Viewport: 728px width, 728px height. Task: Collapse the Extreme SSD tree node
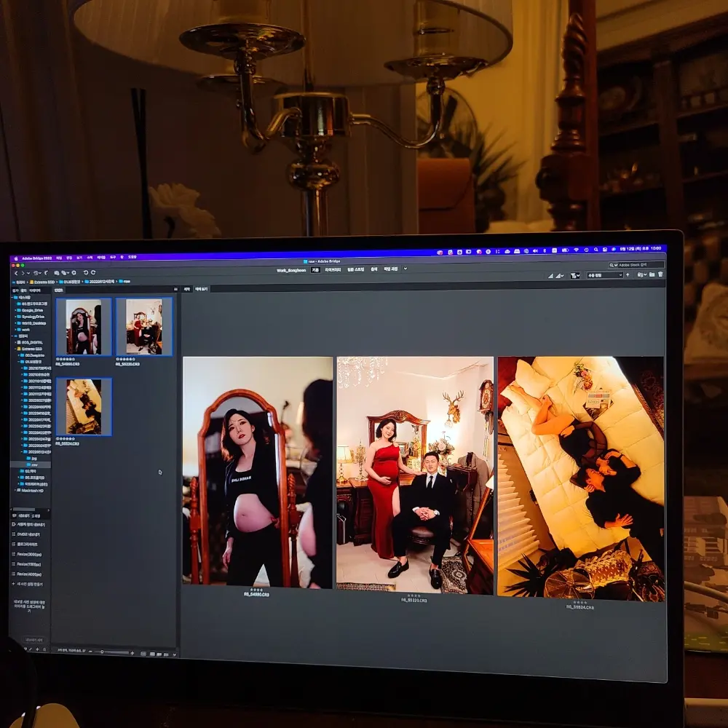pyautogui.click(x=15, y=349)
